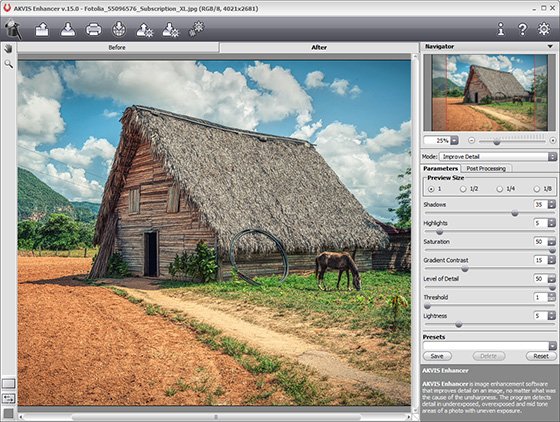Switch to the Before tab
The height and width of the screenshot is (422, 560).
(117, 47)
